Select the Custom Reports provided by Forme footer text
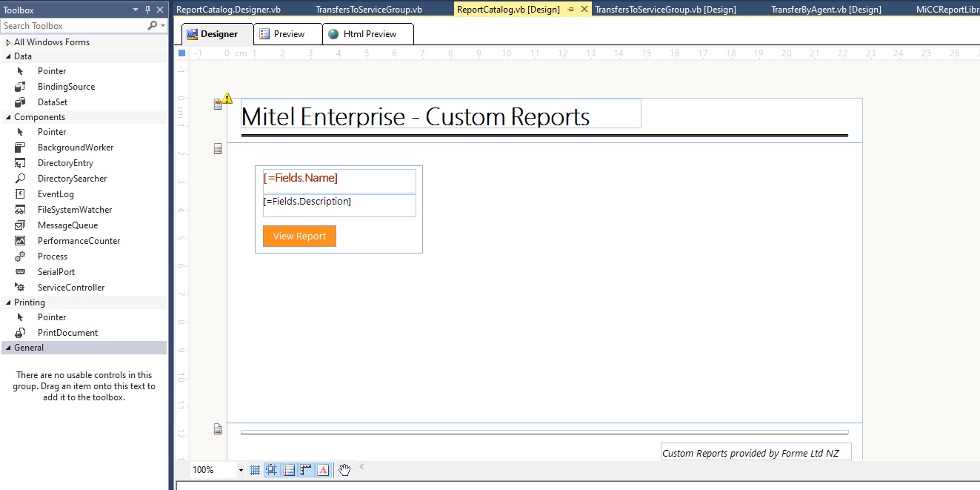The image size is (980, 490). [x=756, y=452]
